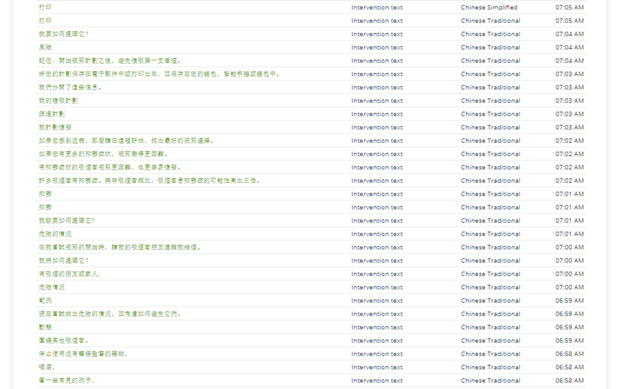Open the 現在嘗試找出危險的情況 entry
The height and width of the screenshot is (389, 624).
110,314
